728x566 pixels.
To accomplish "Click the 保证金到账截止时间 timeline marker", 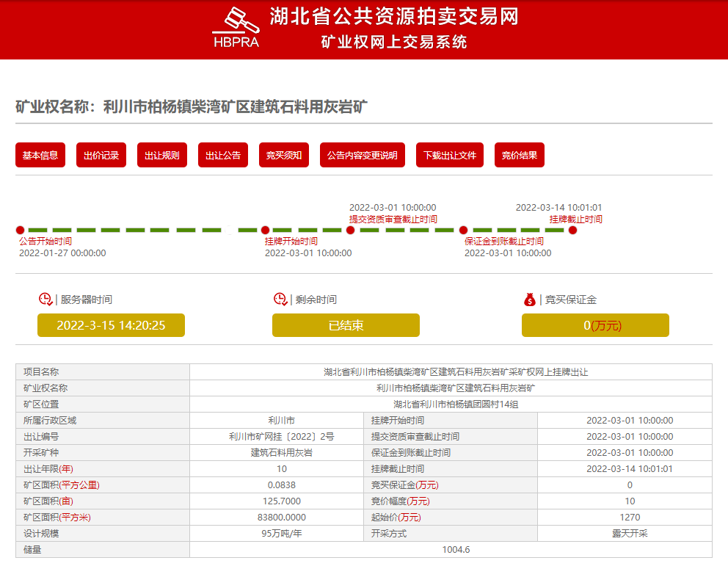I will coord(463,231).
